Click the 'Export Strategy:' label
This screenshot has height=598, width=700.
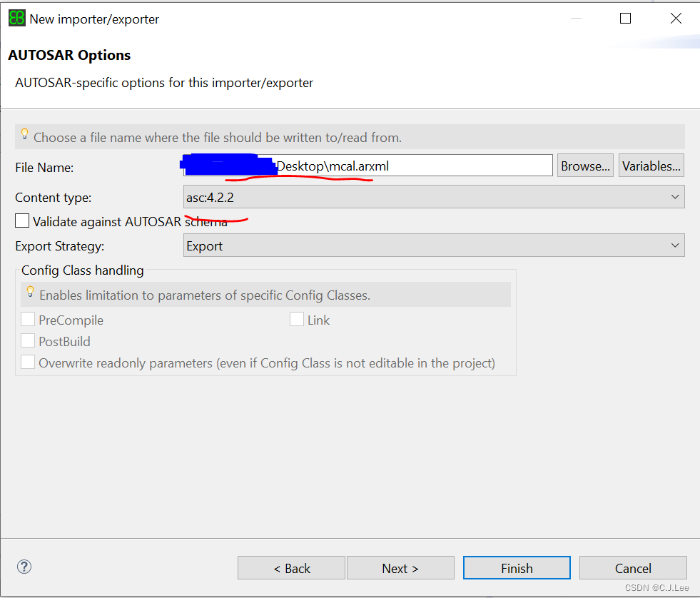click(59, 246)
